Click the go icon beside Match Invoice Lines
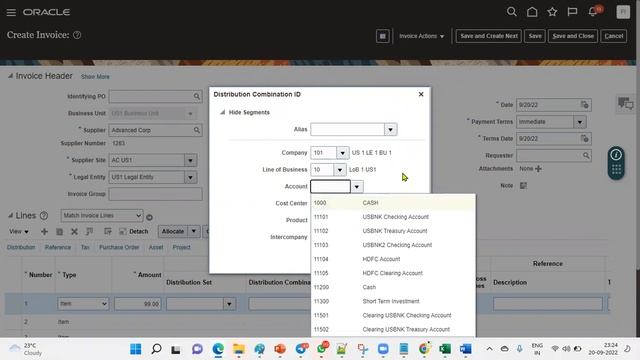Screen dimensions: 640x360 click(x=149, y=217)
